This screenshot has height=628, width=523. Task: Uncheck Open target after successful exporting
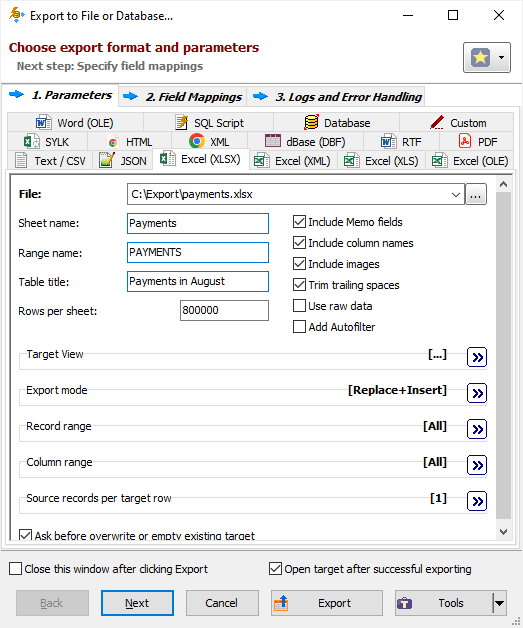click(x=275, y=569)
